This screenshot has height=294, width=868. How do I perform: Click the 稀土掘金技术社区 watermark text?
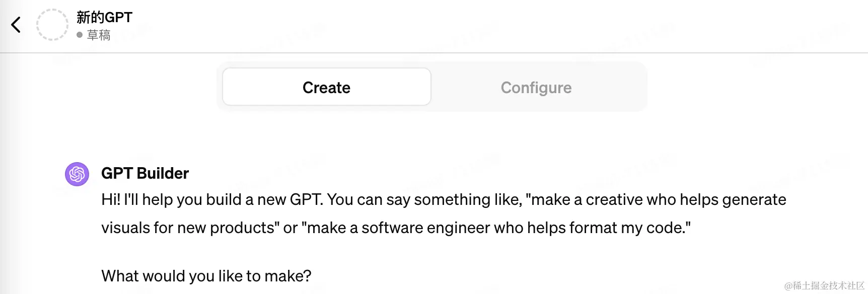824,285
